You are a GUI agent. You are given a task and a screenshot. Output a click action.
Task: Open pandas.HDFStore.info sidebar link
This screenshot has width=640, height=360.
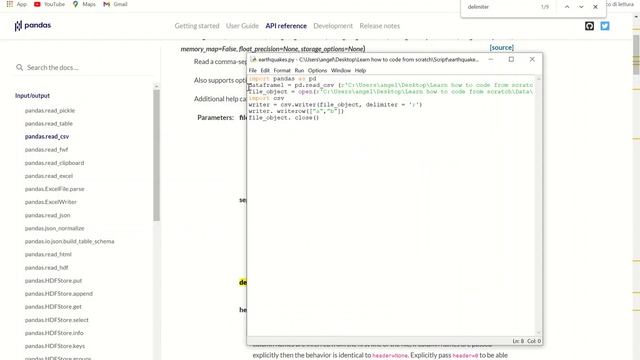click(x=54, y=333)
